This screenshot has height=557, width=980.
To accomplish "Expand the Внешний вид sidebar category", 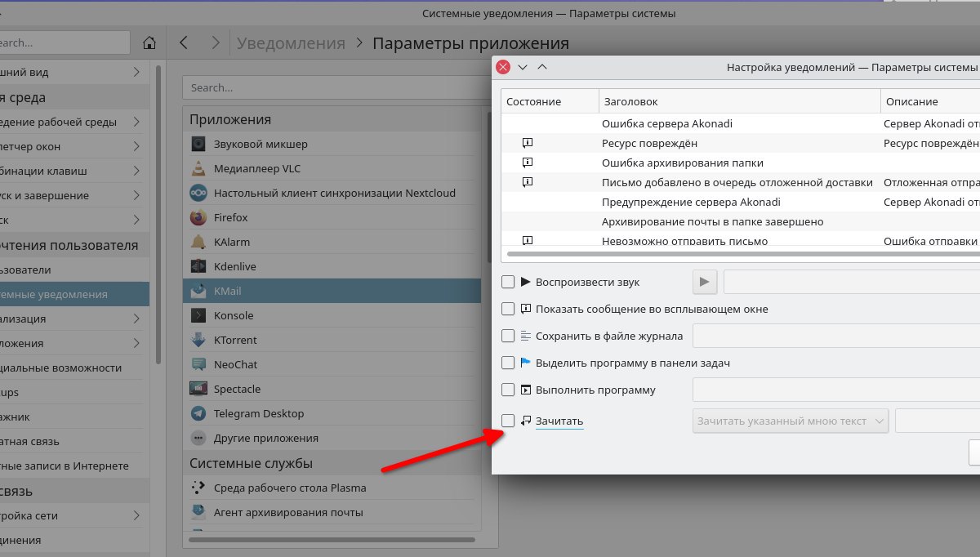I will click(136, 72).
